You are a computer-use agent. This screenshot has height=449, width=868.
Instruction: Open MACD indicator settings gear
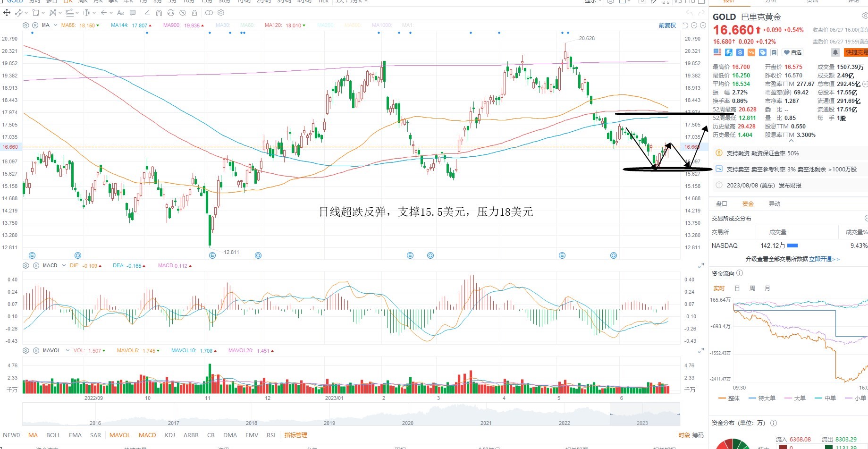pos(26,266)
